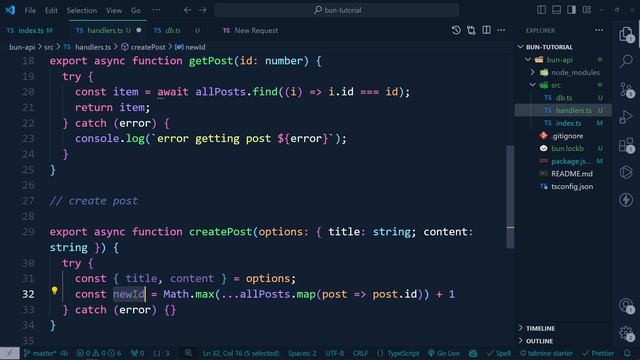Screen dimensions: 640x360
Task: Open the hidden menus ellipsis in menu bar
Action: pos(156,10)
